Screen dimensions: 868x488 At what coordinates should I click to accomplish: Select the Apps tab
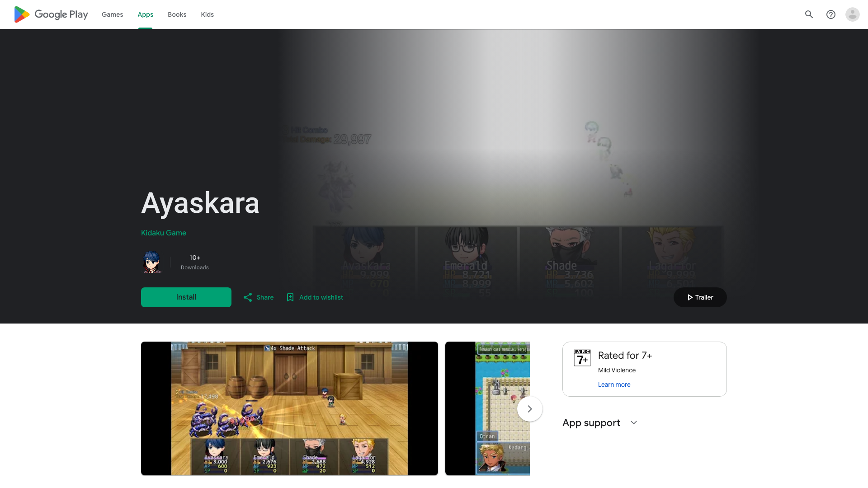(x=146, y=14)
